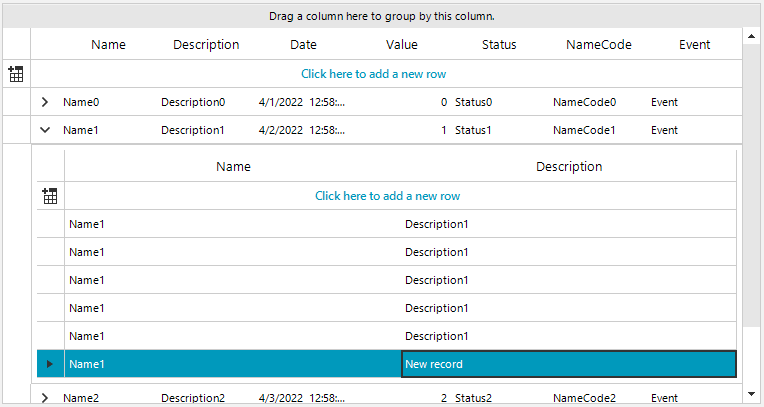This screenshot has width=764, height=407.
Task: Click the scrollbar up arrow
Action: (751, 37)
